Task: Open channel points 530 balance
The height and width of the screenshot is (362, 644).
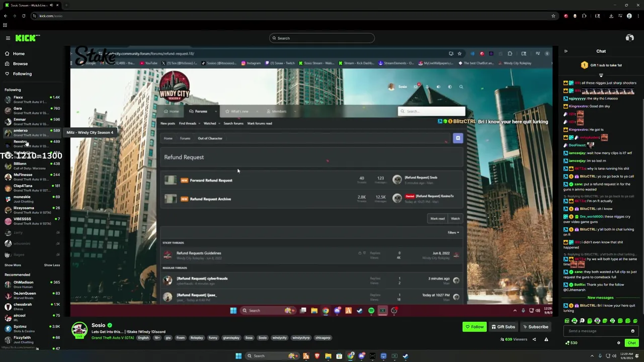Action: (x=571, y=343)
